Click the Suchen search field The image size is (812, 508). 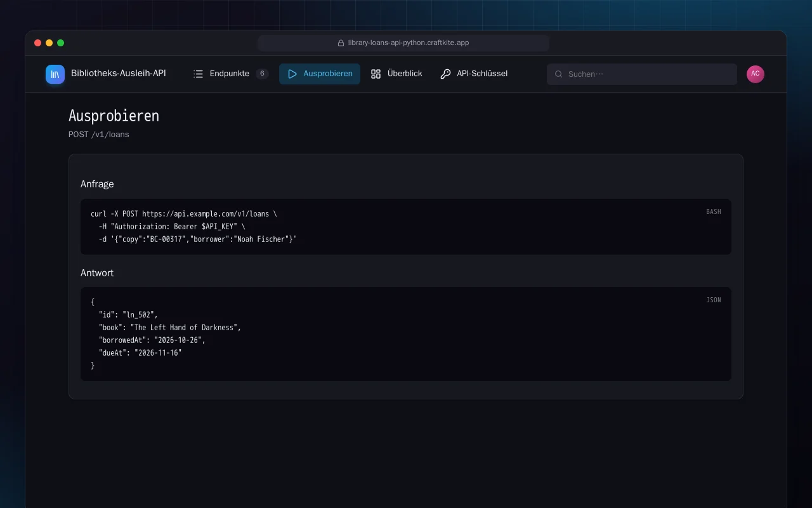click(642, 74)
